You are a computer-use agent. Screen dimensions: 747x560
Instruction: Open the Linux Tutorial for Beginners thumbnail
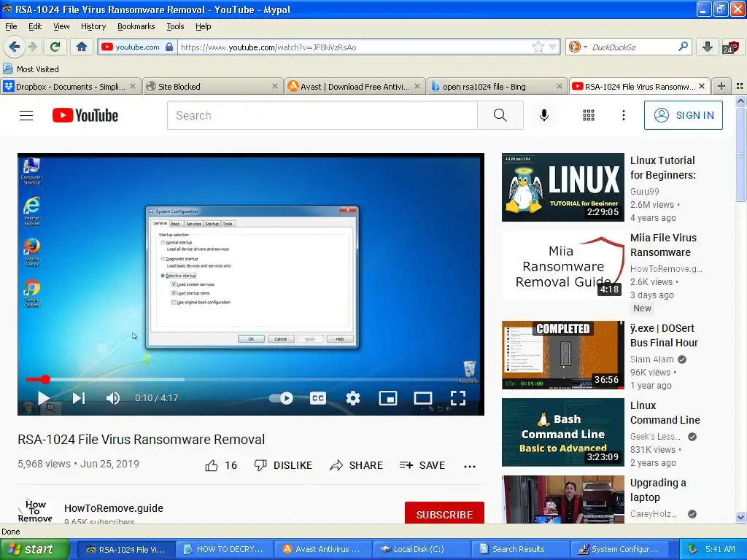[562, 187]
